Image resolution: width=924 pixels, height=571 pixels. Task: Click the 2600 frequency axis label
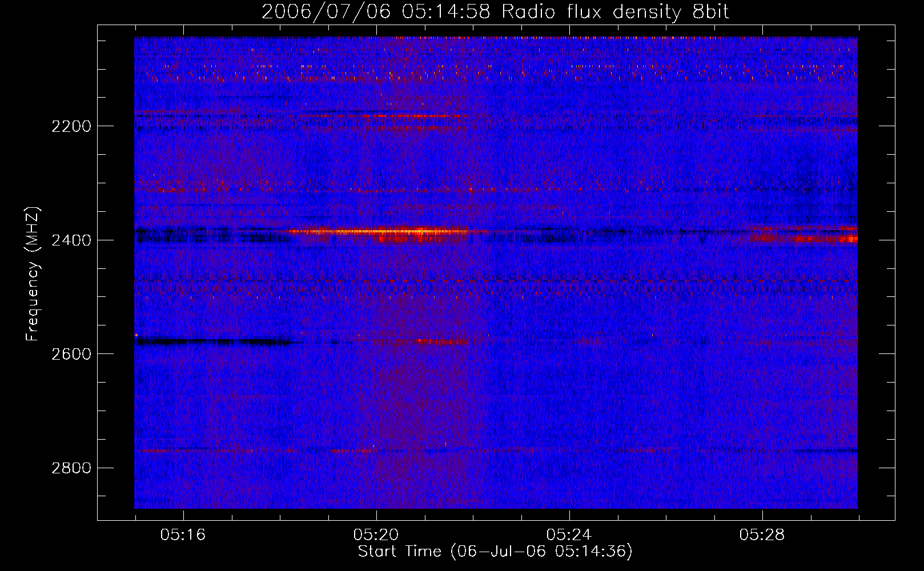[71, 354]
